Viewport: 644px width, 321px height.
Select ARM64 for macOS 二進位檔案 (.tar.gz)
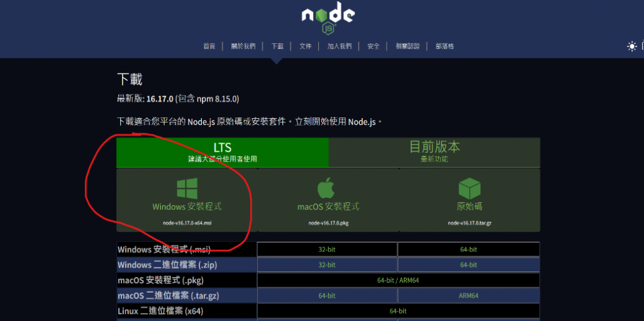pyautogui.click(x=469, y=295)
